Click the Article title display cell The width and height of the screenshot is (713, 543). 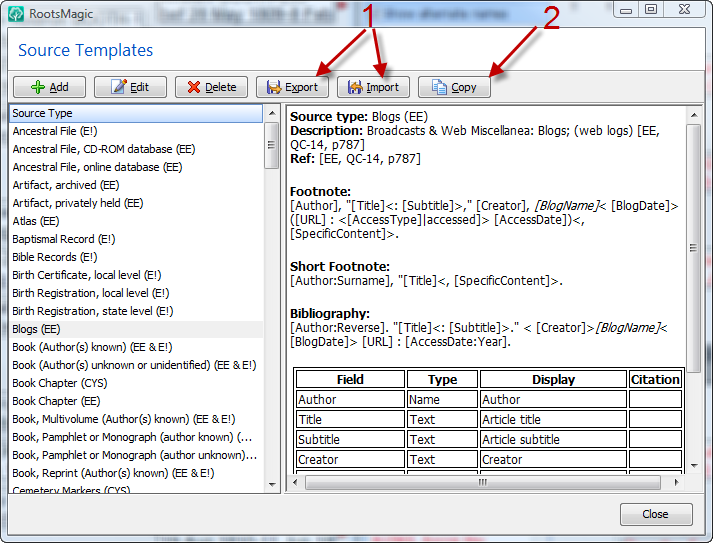[553, 419]
